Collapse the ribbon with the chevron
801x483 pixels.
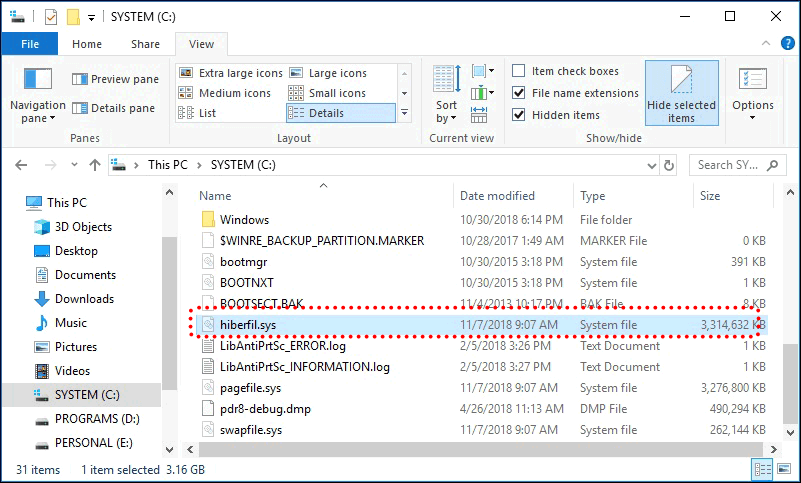tap(764, 44)
